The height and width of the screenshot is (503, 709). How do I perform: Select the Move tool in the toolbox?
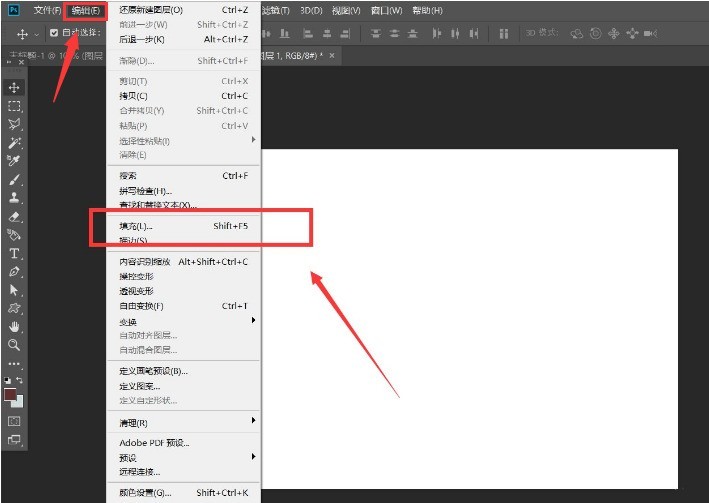[x=14, y=87]
